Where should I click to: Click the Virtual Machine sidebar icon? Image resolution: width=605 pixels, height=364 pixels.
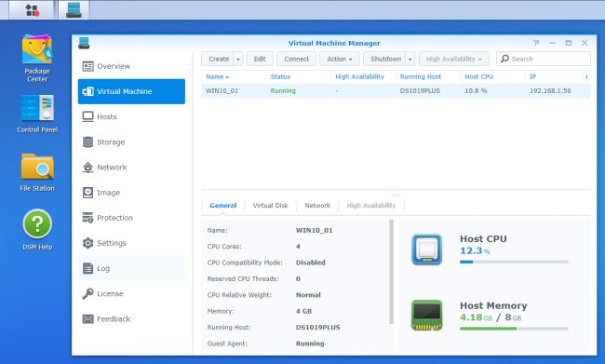coord(88,91)
